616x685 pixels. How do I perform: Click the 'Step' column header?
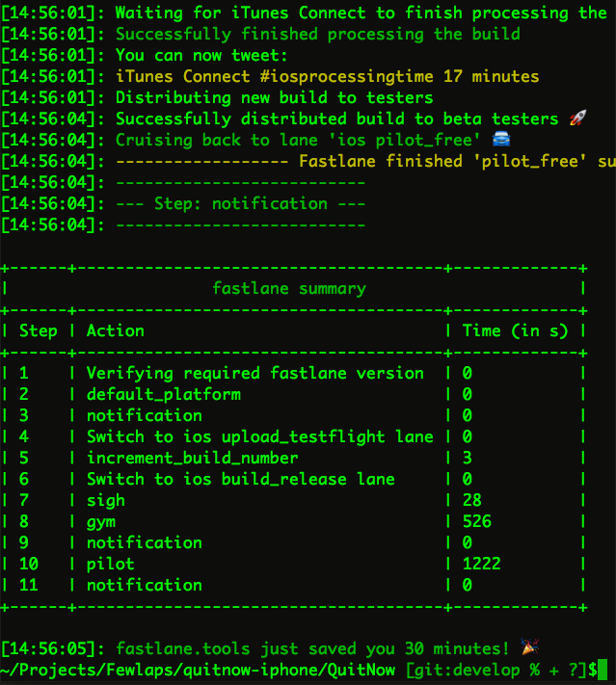tap(38, 331)
